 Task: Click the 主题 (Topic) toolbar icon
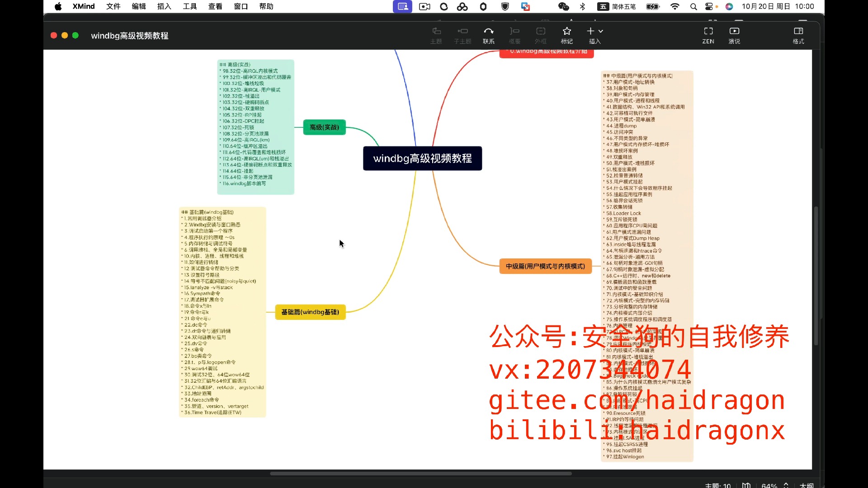[x=436, y=35]
